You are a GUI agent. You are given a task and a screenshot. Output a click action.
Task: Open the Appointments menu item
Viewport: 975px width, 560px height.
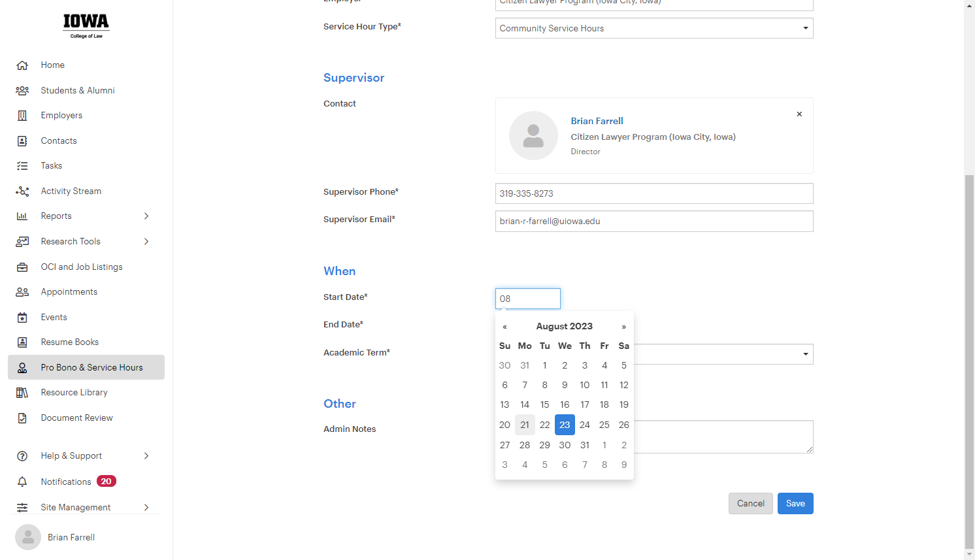(86, 292)
